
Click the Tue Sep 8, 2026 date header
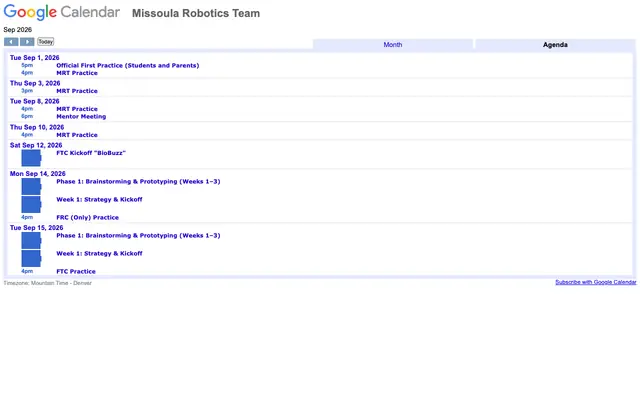[35, 101]
